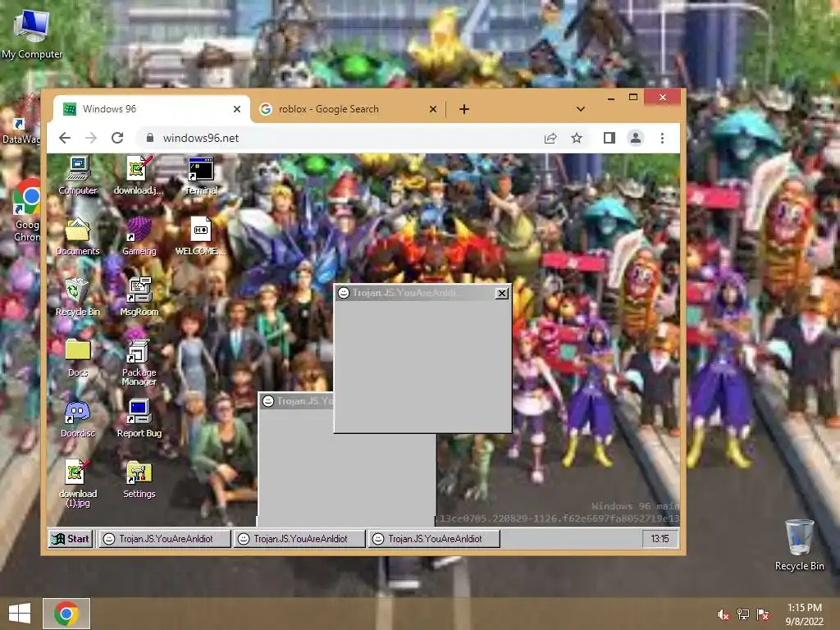The width and height of the screenshot is (840, 630).
Task: Open the Chrome profile avatar
Action: tap(636, 138)
